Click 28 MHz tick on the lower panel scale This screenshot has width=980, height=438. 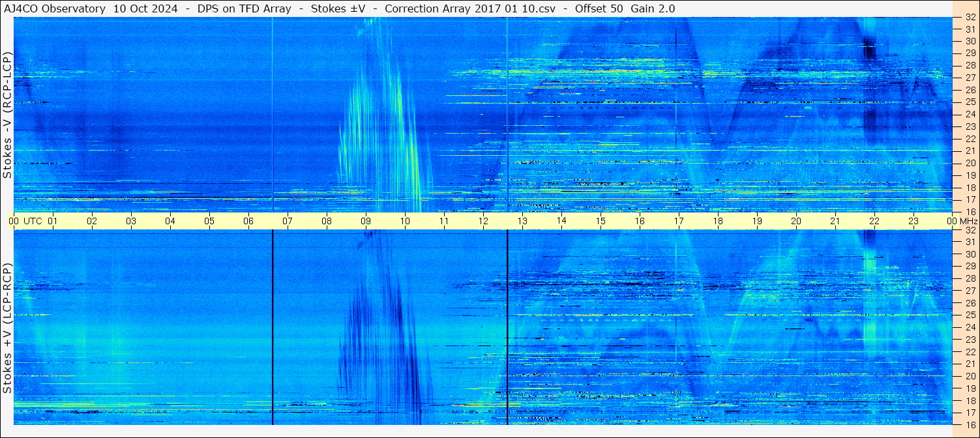[x=970, y=278]
